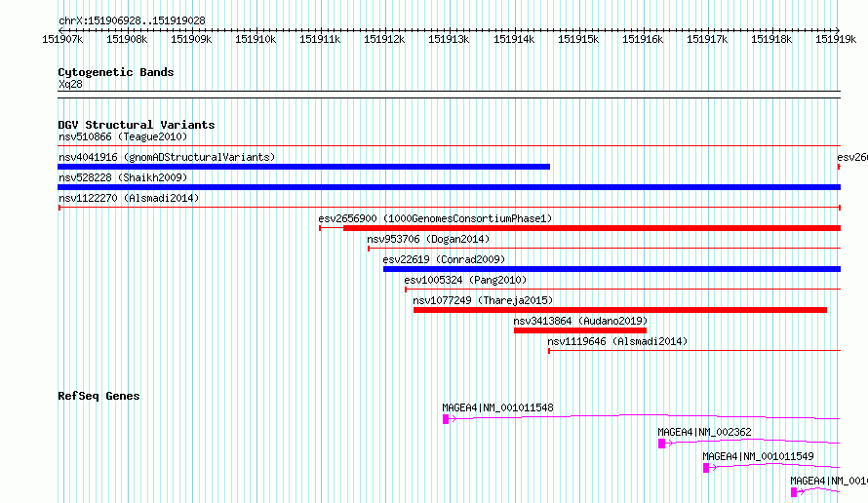Viewport: 868px width, 503px height.
Task: Open variant nsv1122270 (Alsmadi2014) label
Action: [x=129, y=198]
